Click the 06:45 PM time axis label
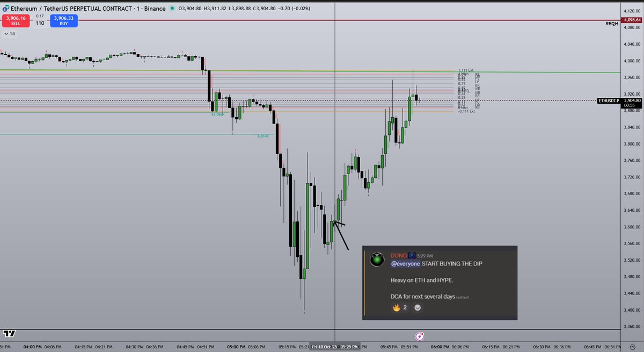This screenshot has height=352, width=644. [x=592, y=347]
